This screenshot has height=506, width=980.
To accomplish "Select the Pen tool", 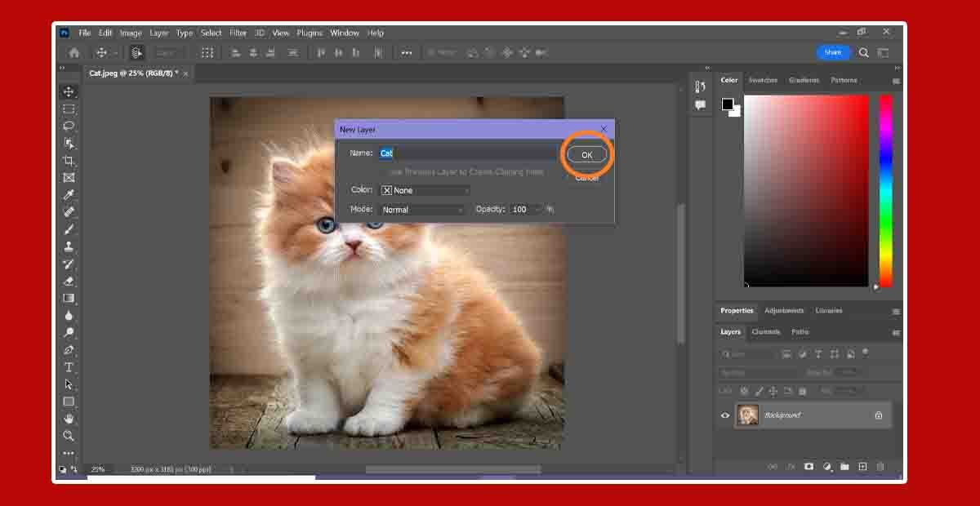I will [x=69, y=349].
